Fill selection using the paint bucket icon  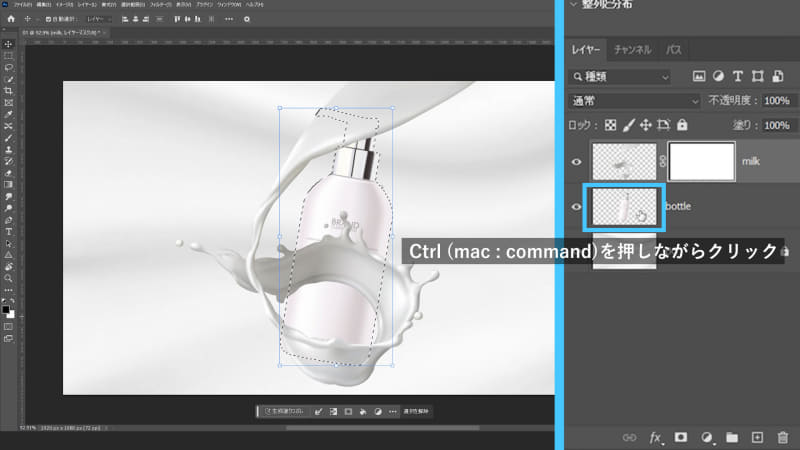tap(363, 411)
